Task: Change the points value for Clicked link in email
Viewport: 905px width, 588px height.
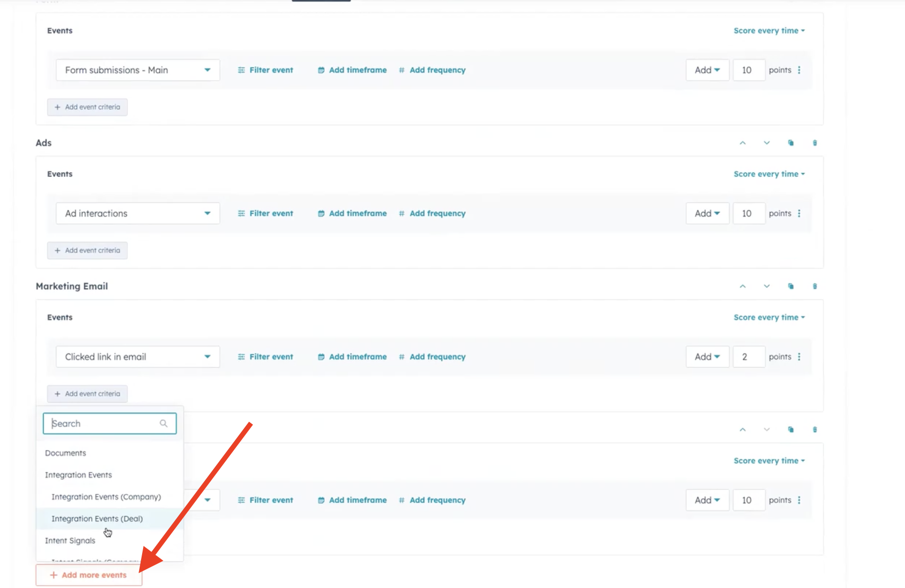Action: (749, 356)
